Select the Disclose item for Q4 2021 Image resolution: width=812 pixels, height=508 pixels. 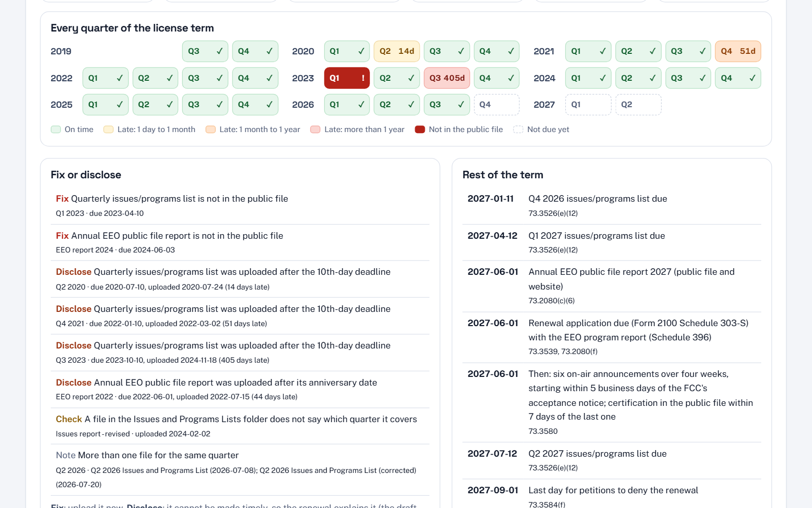(x=240, y=316)
